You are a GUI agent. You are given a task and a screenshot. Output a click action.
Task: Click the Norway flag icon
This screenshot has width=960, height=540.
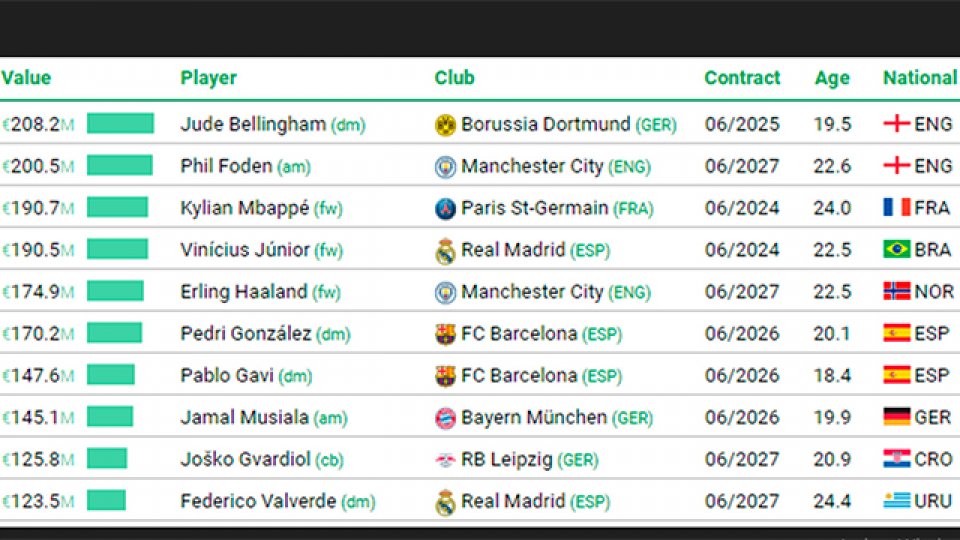(896, 291)
